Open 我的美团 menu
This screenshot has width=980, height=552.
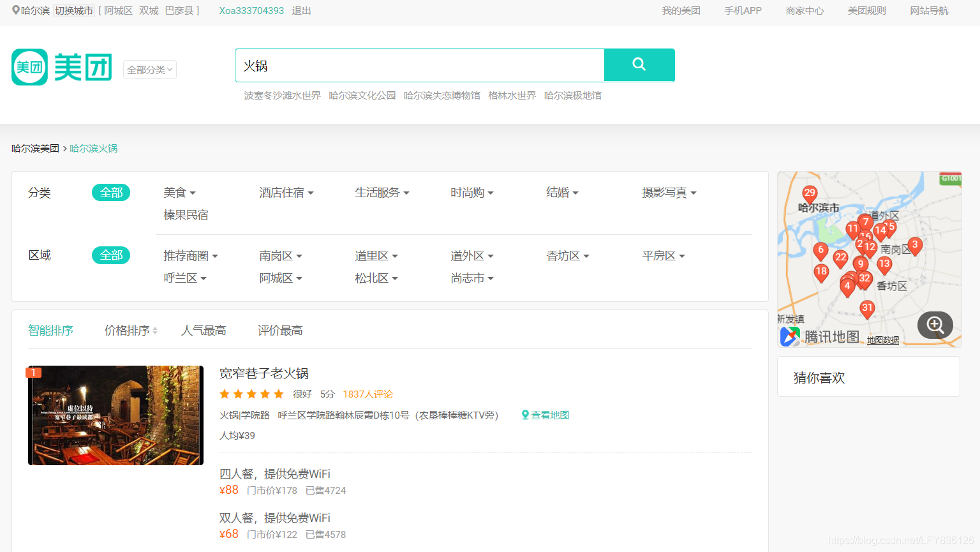(681, 11)
